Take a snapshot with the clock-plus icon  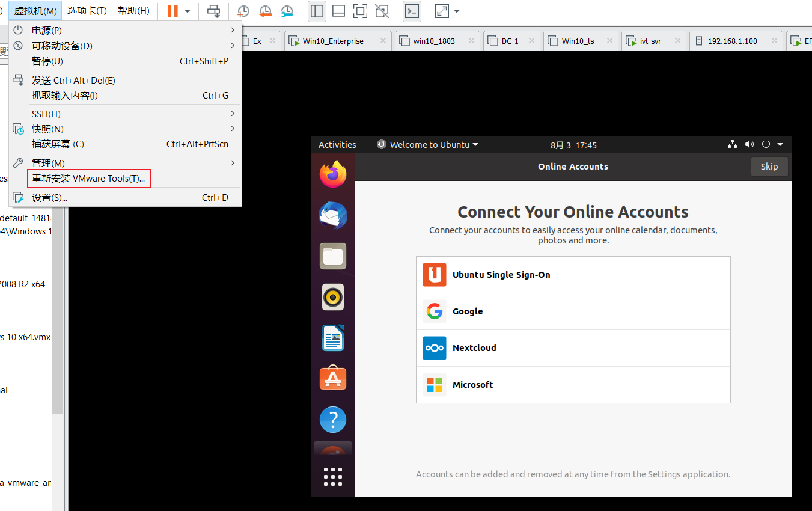pos(243,11)
